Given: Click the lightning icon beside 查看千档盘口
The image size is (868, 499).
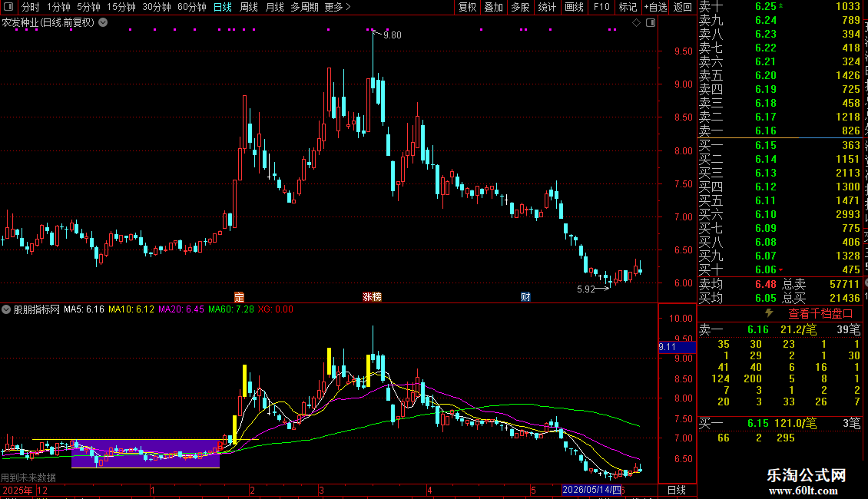Looking at the screenshot, I should pos(769,313).
